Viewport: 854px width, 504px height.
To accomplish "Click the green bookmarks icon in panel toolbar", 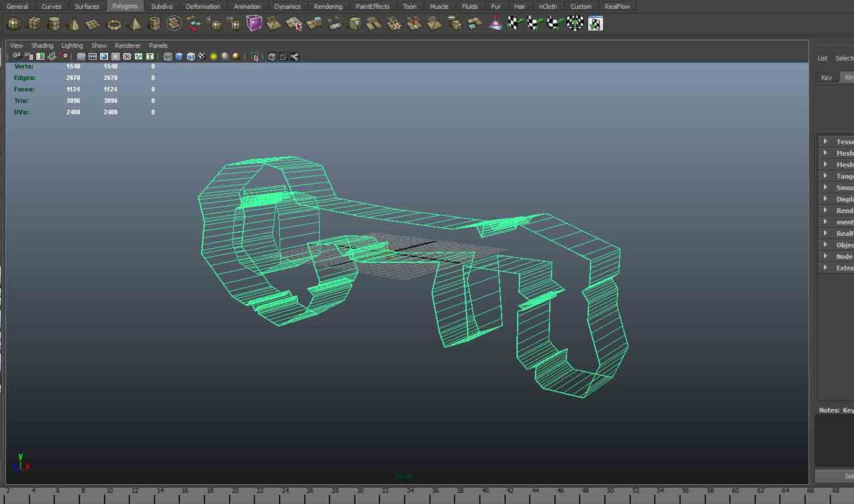I will click(40, 56).
